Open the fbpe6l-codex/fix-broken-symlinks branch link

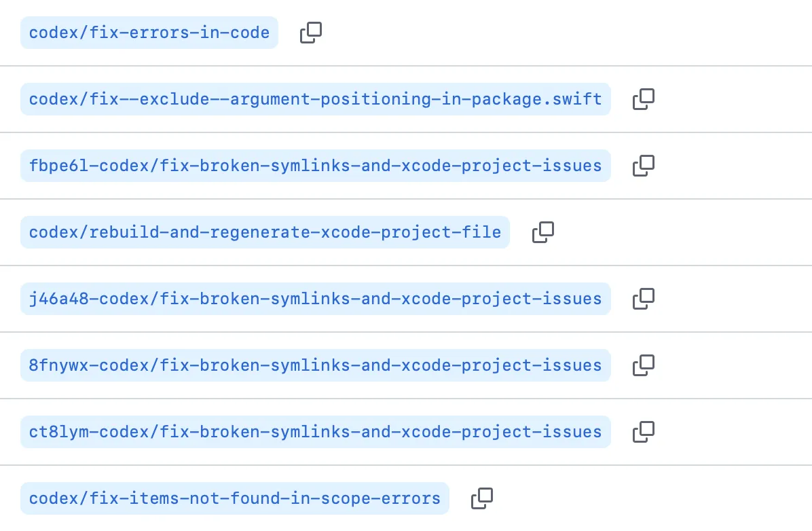click(x=315, y=166)
